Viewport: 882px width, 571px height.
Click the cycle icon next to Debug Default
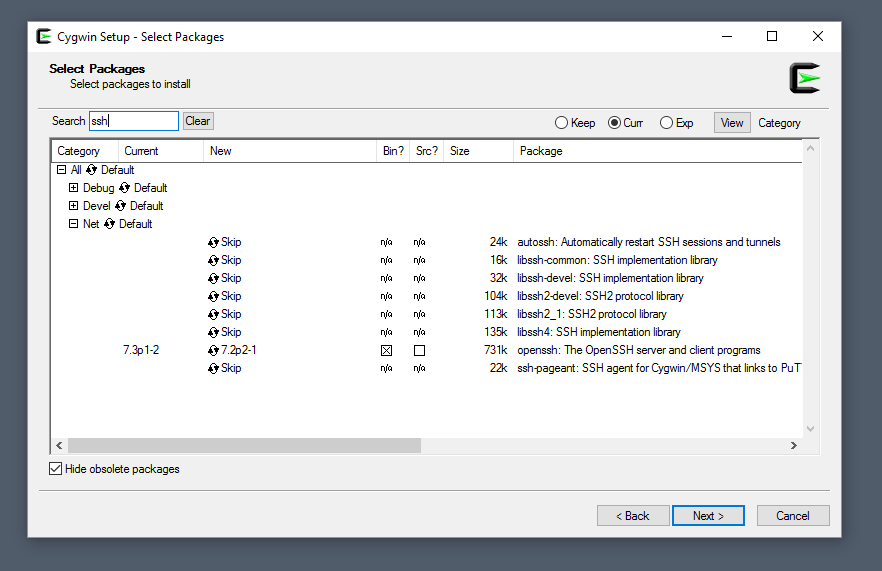[x=124, y=188]
